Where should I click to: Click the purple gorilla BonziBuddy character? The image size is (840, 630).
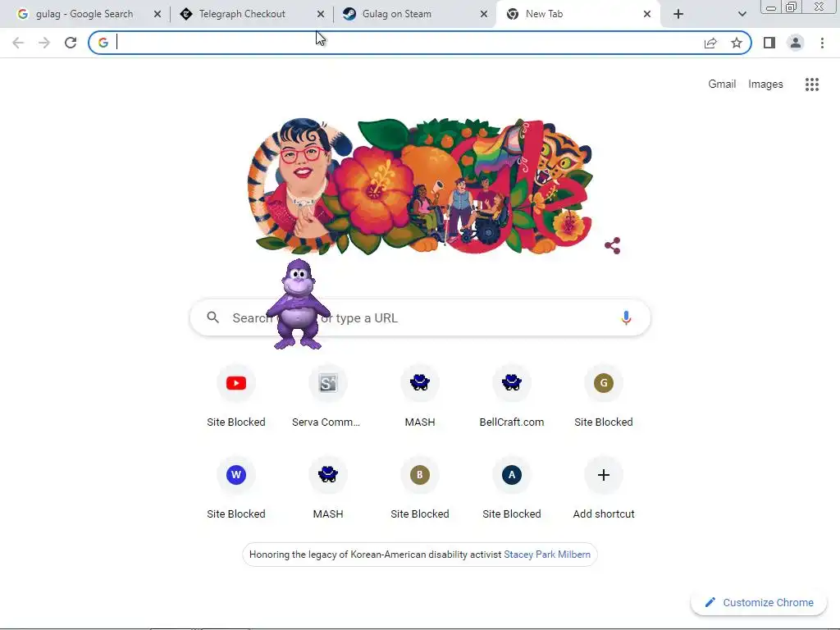tap(299, 304)
